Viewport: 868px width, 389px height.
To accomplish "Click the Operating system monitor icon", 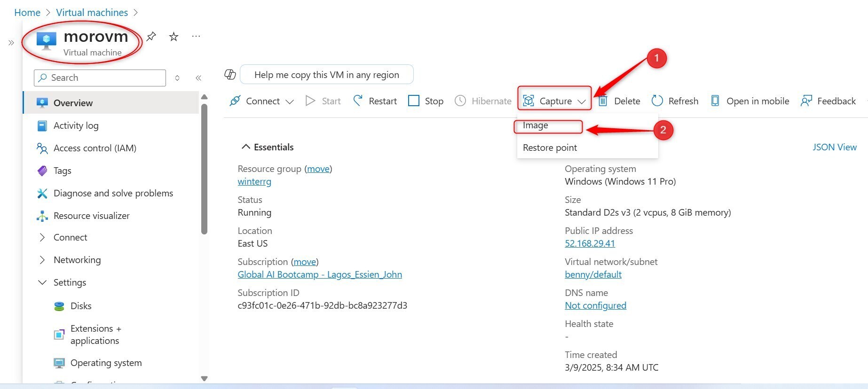I will coord(59,363).
